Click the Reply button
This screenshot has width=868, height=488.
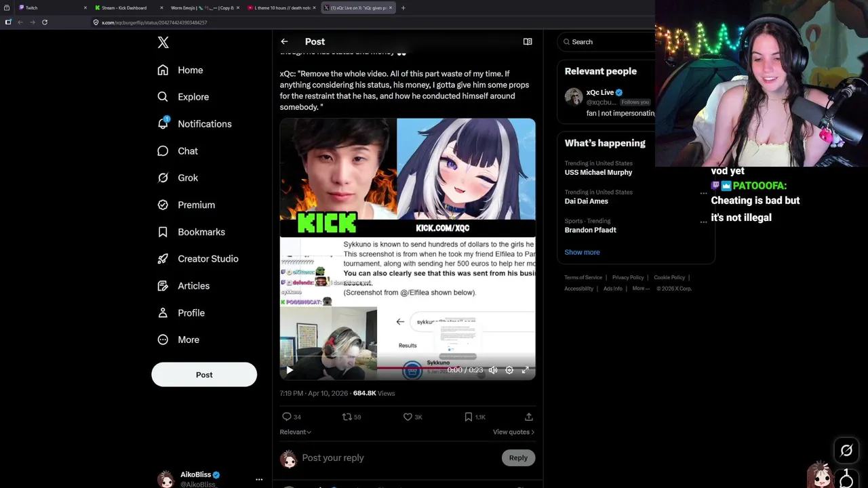(518, 458)
